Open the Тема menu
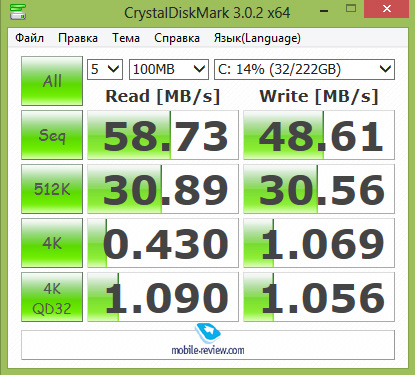 126,38
